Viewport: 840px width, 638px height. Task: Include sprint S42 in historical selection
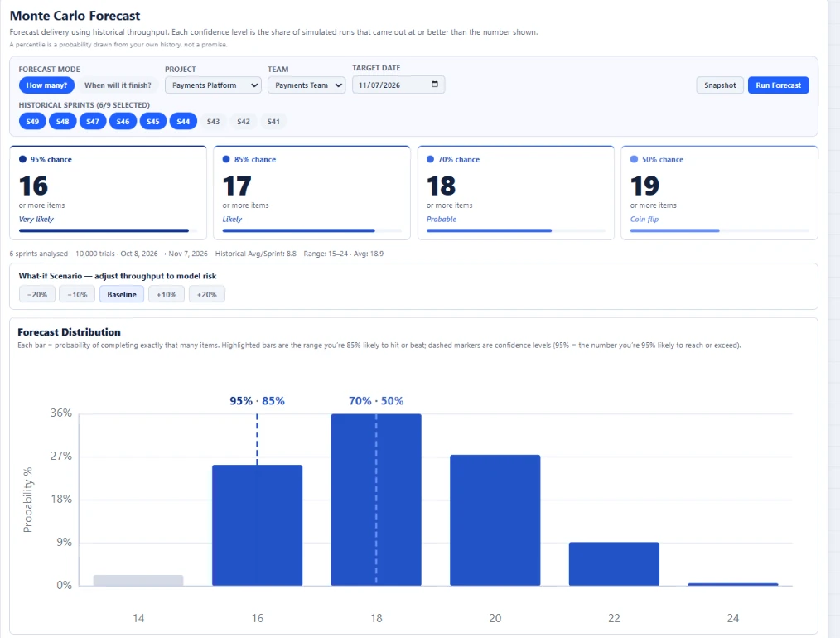[244, 122]
